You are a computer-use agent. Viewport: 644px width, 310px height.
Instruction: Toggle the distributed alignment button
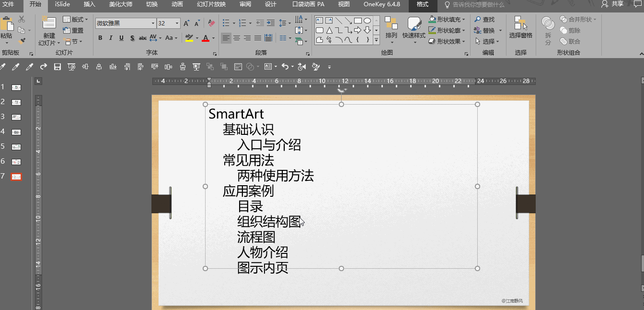(x=268, y=38)
